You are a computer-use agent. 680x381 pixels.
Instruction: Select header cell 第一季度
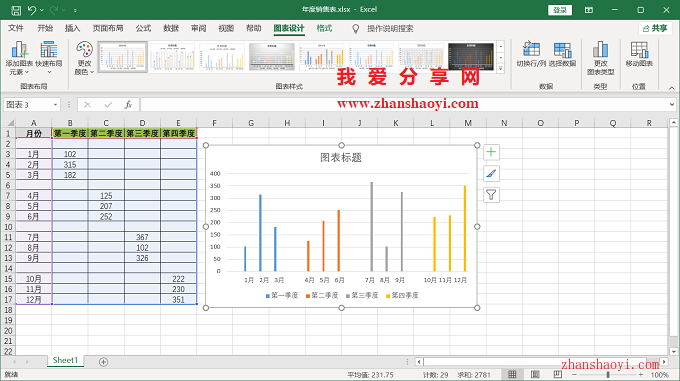(70, 134)
